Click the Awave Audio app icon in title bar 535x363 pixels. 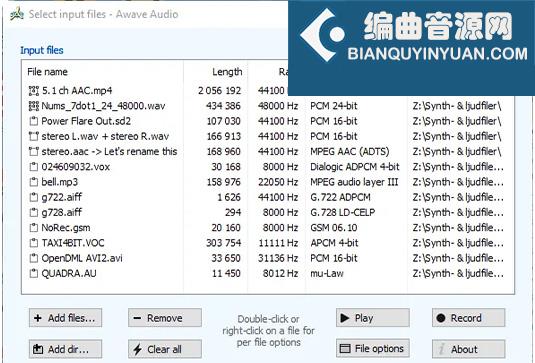(x=17, y=14)
